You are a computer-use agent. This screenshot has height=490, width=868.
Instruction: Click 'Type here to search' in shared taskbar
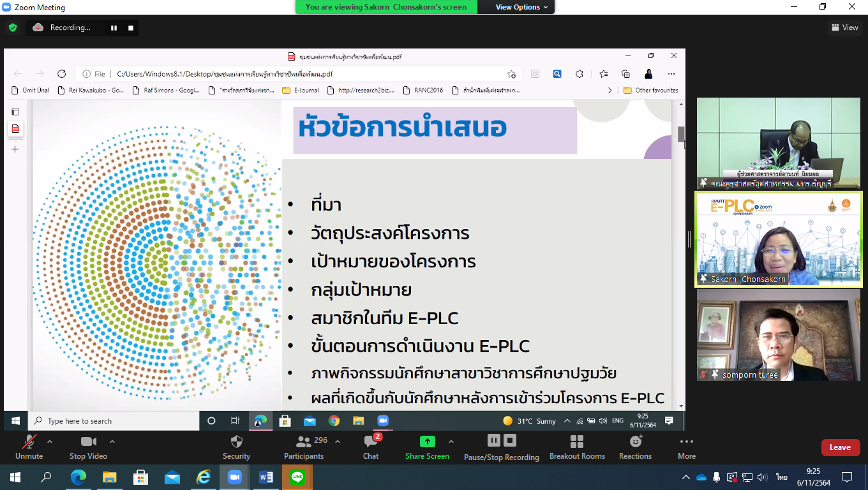coord(114,421)
